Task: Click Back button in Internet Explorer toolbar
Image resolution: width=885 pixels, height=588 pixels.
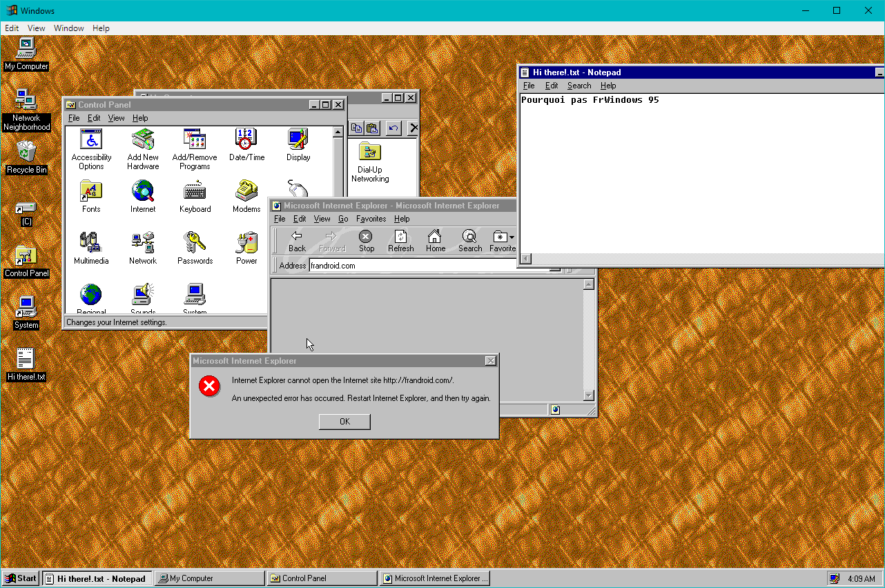Action: point(297,241)
